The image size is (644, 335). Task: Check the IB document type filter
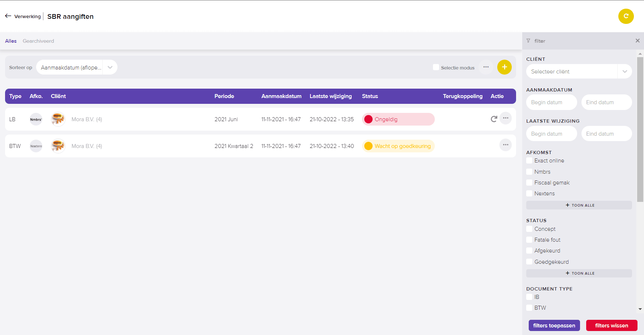(x=529, y=297)
